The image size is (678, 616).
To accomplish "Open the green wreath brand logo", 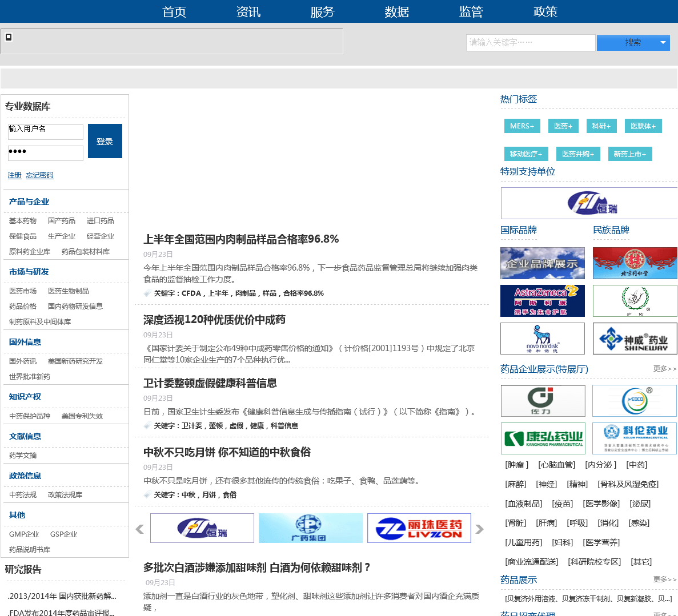I will [x=635, y=301].
